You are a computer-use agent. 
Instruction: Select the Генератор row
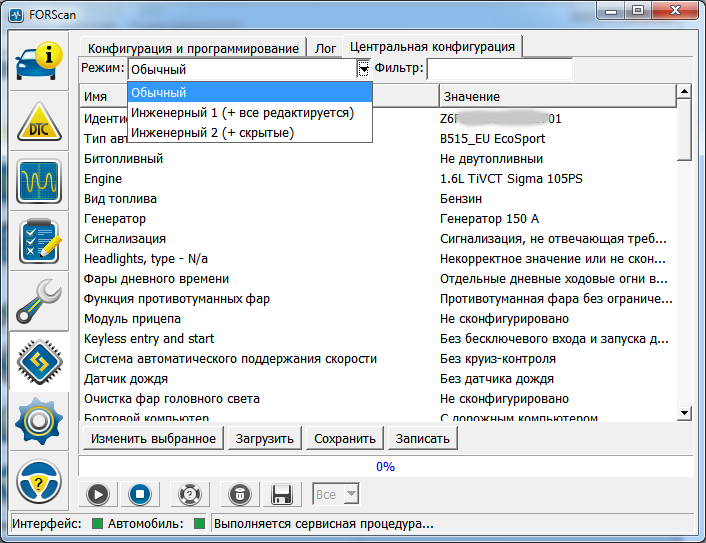[x=378, y=219]
